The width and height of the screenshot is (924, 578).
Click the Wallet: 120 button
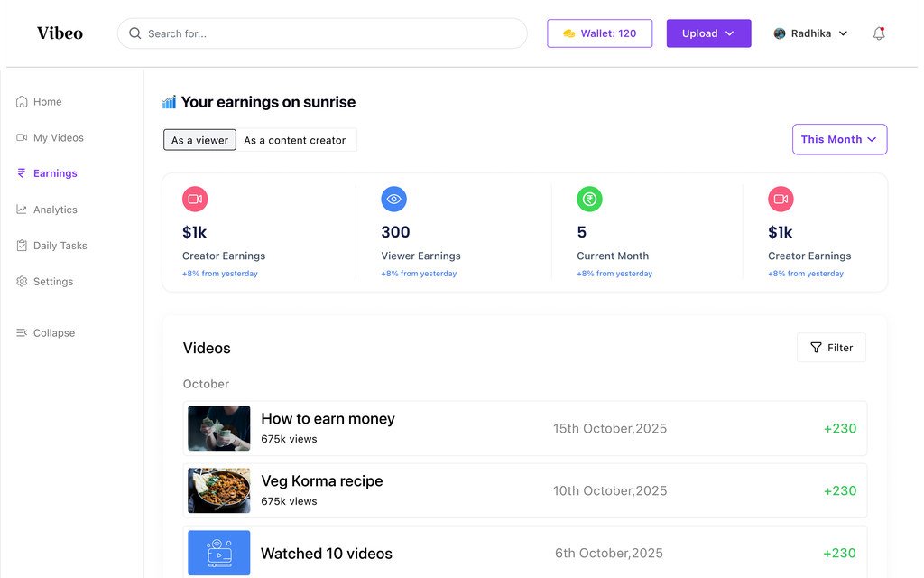click(x=599, y=33)
